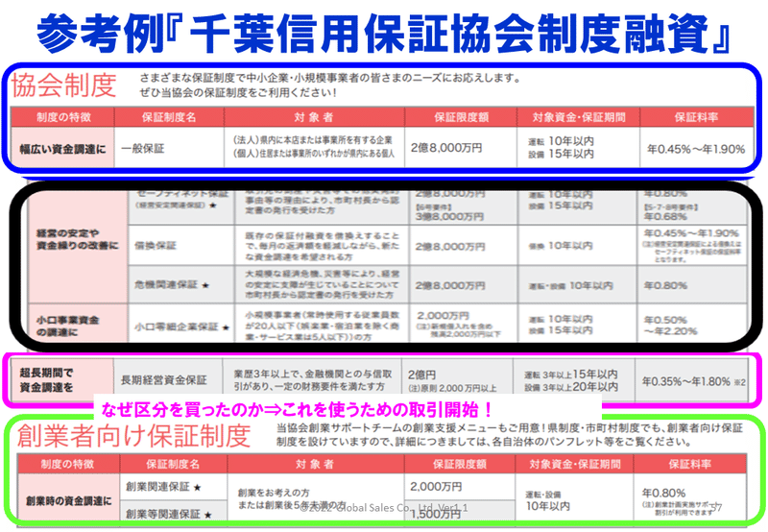Select 対象資金・保証期間 header in 協会制度 table
768x532 pixels.
[x=579, y=117]
